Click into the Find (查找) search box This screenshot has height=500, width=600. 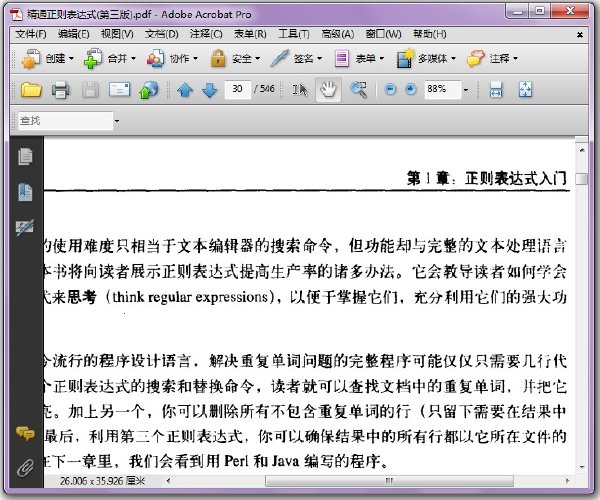click(65, 121)
